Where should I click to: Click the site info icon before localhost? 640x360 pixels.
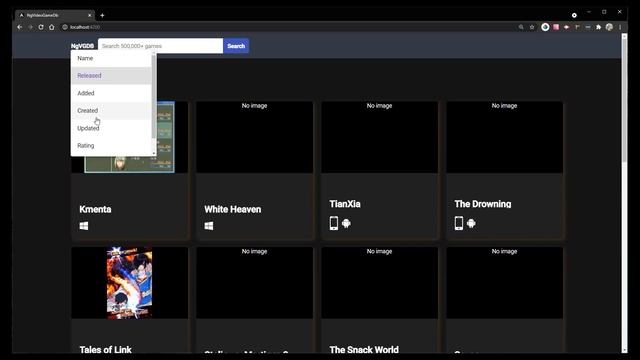tap(64, 27)
